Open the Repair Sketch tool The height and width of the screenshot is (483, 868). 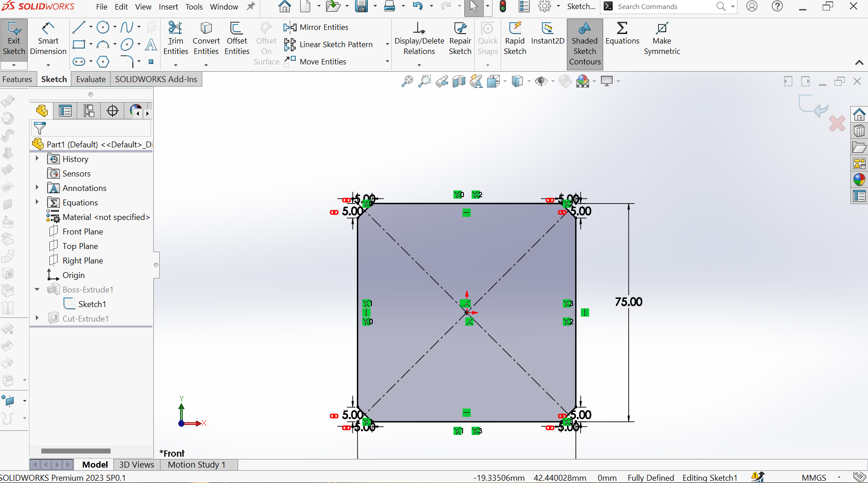[460, 39]
